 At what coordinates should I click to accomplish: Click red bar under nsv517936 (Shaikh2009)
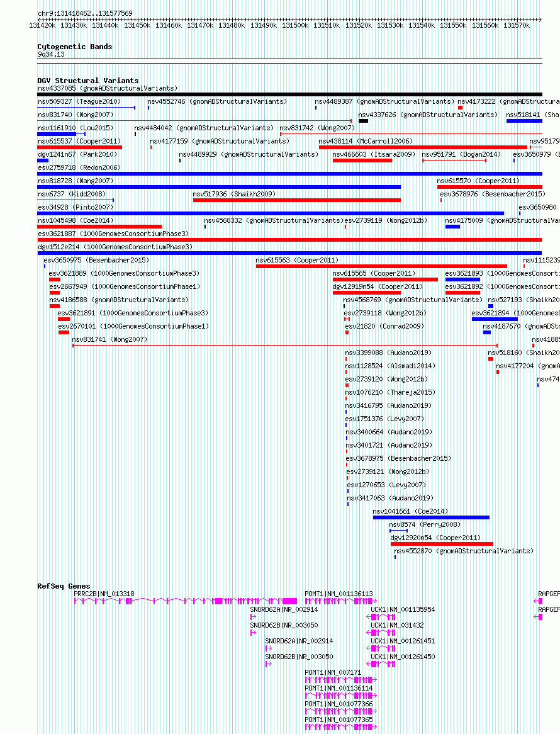pyautogui.click(x=296, y=200)
